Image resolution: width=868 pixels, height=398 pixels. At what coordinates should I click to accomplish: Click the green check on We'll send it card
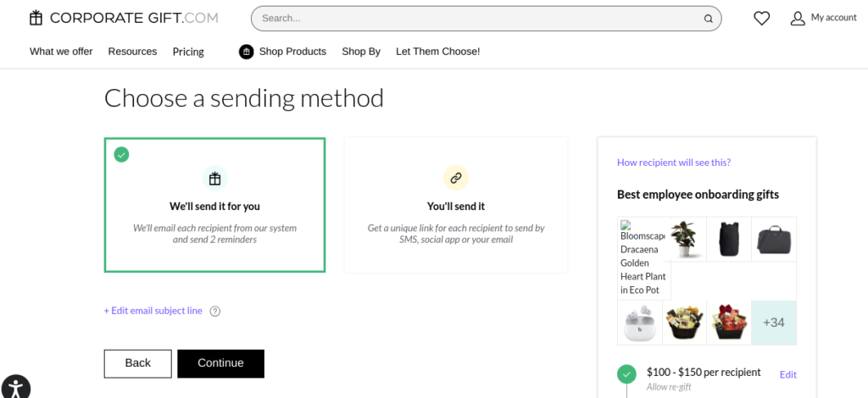(122, 155)
